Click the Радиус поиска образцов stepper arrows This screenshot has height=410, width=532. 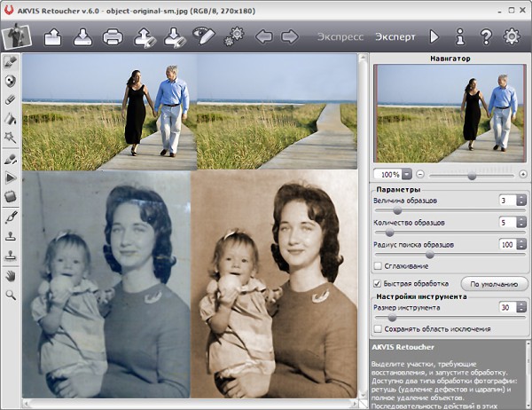coord(521,245)
